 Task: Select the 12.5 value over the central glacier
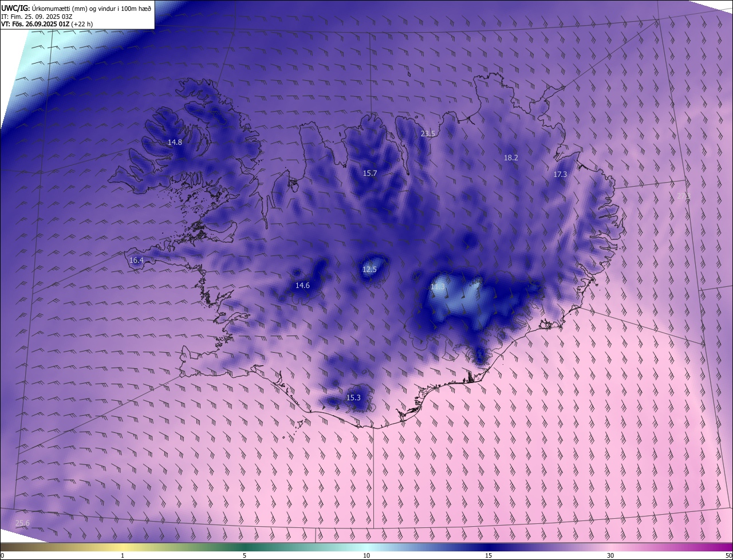pos(370,269)
